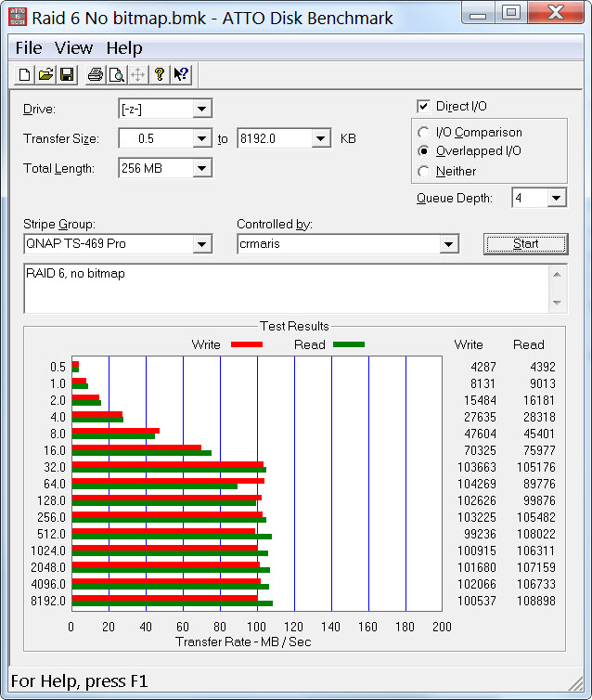Click the Read column header above values
Image resolution: width=592 pixels, height=700 pixels.
click(529, 344)
